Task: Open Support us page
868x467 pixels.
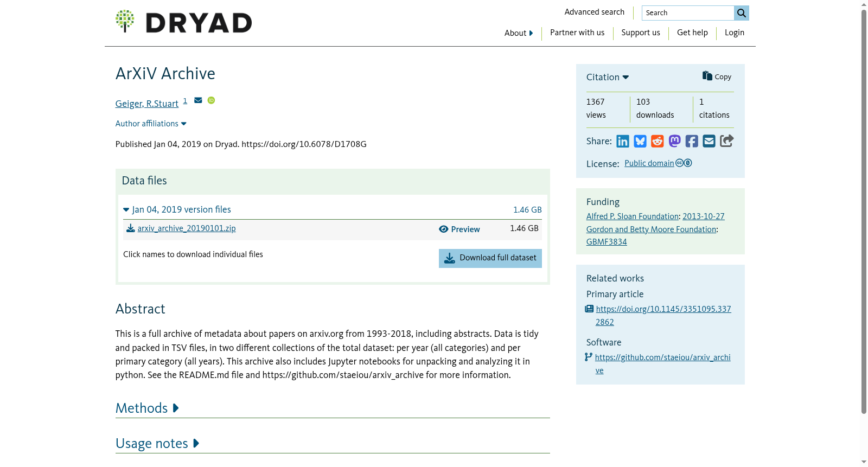Action: [x=641, y=33]
